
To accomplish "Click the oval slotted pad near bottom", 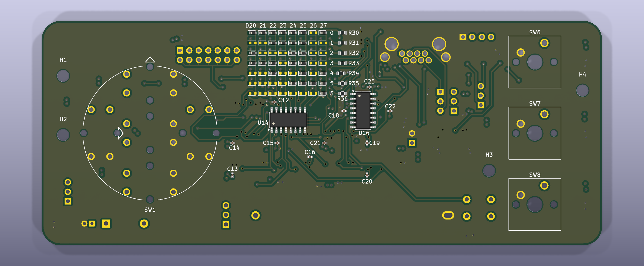I will [x=448, y=215].
